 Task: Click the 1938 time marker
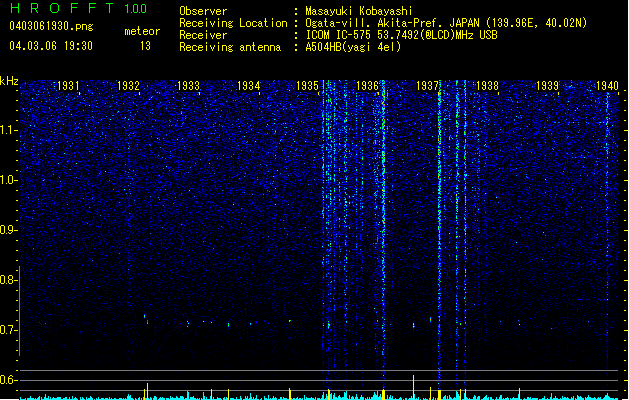point(487,86)
